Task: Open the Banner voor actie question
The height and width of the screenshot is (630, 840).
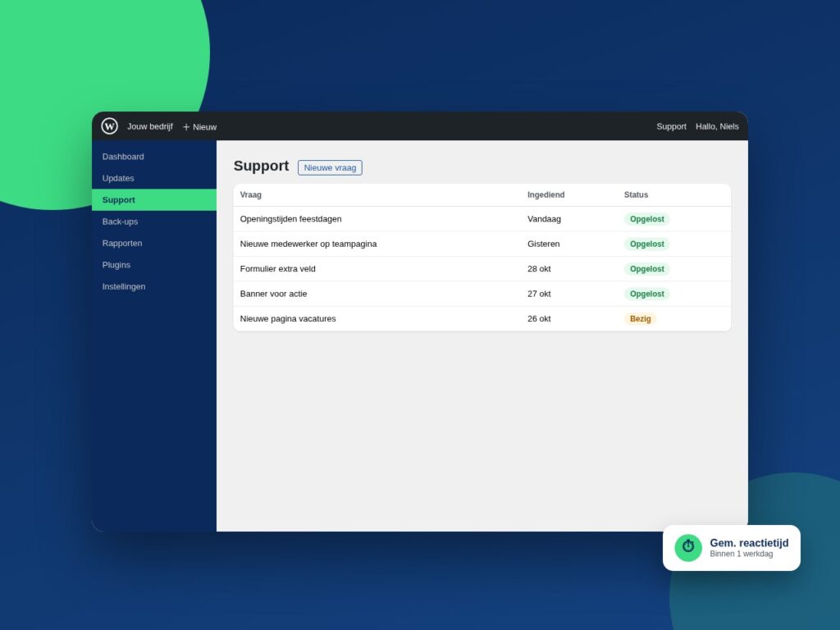Action: pyautogui.click(x=274, y=294)
